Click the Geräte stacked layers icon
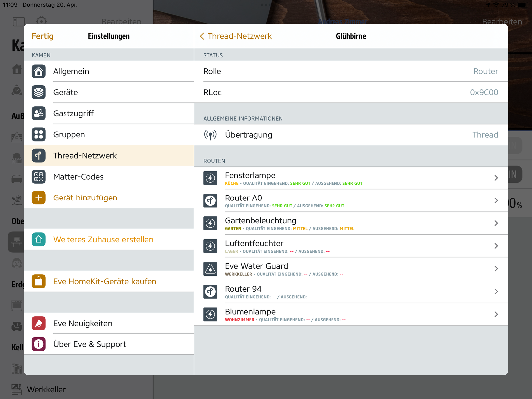 pyautogui.click(x=39, y=92)
